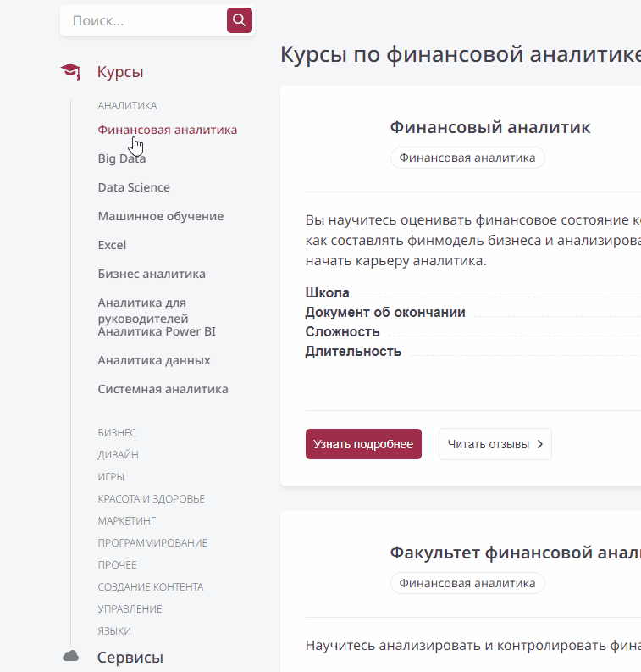The width and height of the screenshot is (641, 672).
Task: Click the magnifier search button
Action: point(240,20)
